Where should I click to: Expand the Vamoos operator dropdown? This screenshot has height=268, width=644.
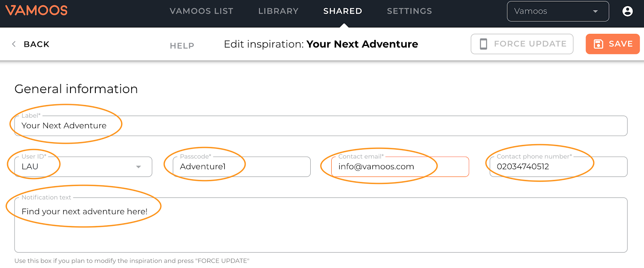pos(558,11)
